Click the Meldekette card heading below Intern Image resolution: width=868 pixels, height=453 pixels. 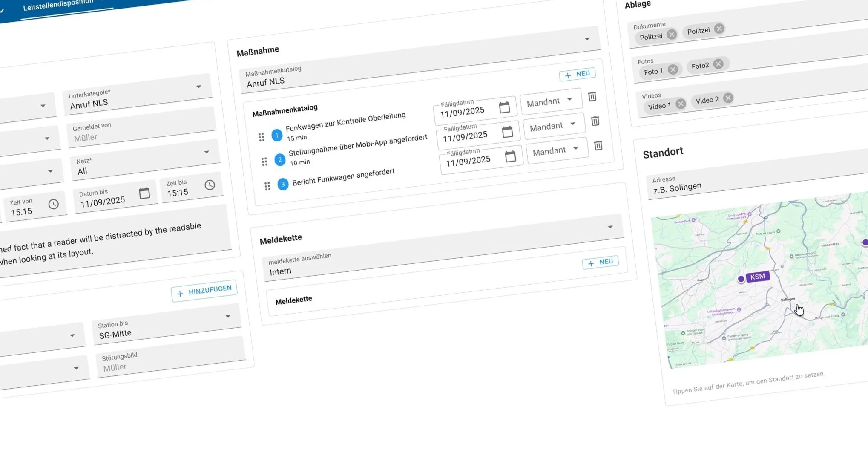293,300
